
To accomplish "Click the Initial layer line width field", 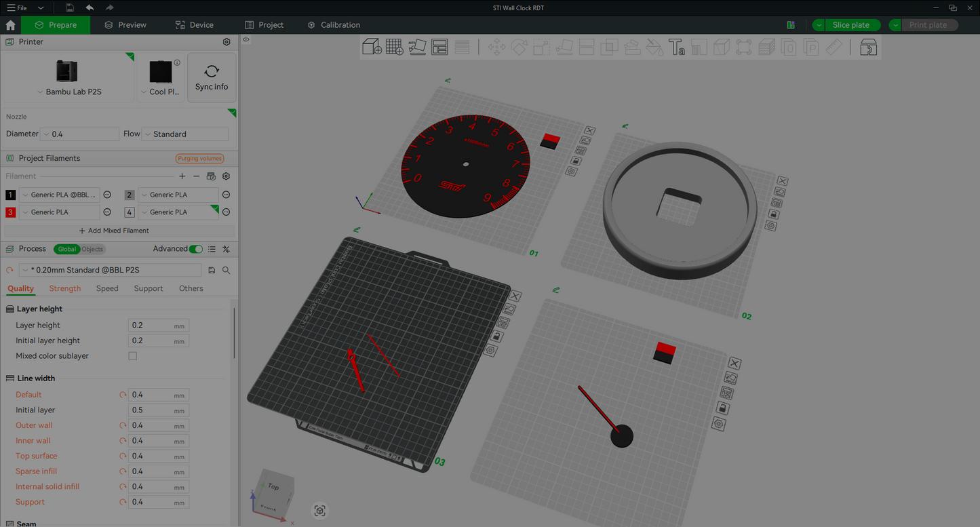I will click(x=158, y=410).
